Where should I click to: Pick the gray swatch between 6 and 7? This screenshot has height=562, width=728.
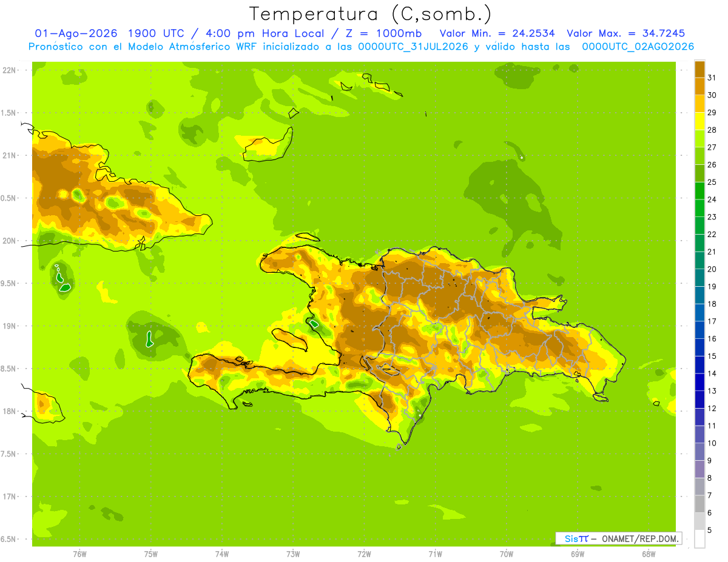click(x=699, y=504)
